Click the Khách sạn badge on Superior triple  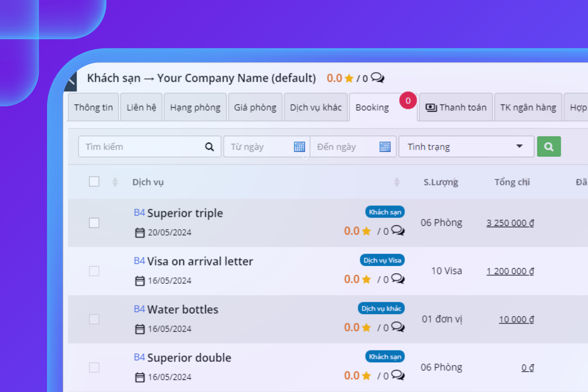click(385, 212)
